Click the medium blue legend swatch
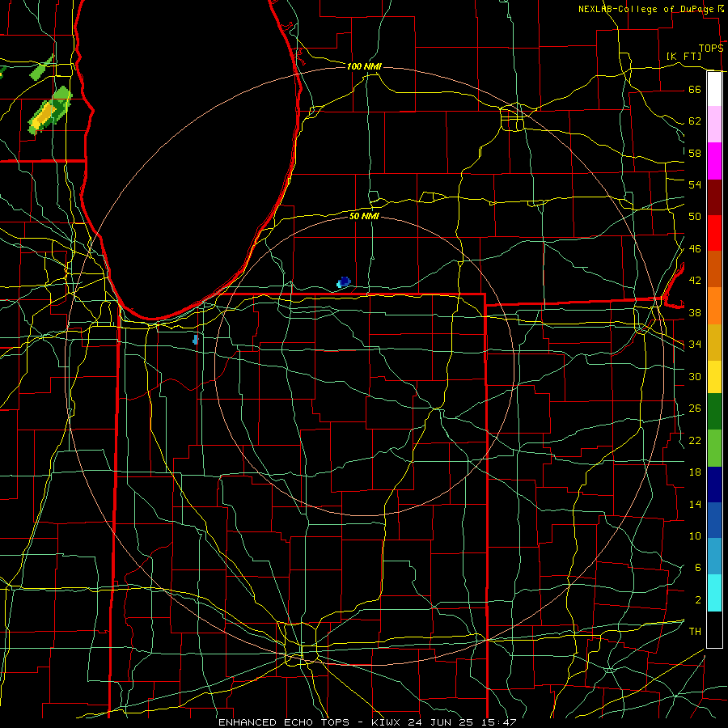Viewport: 728px width, 728px height. click(x=714, y=520)
